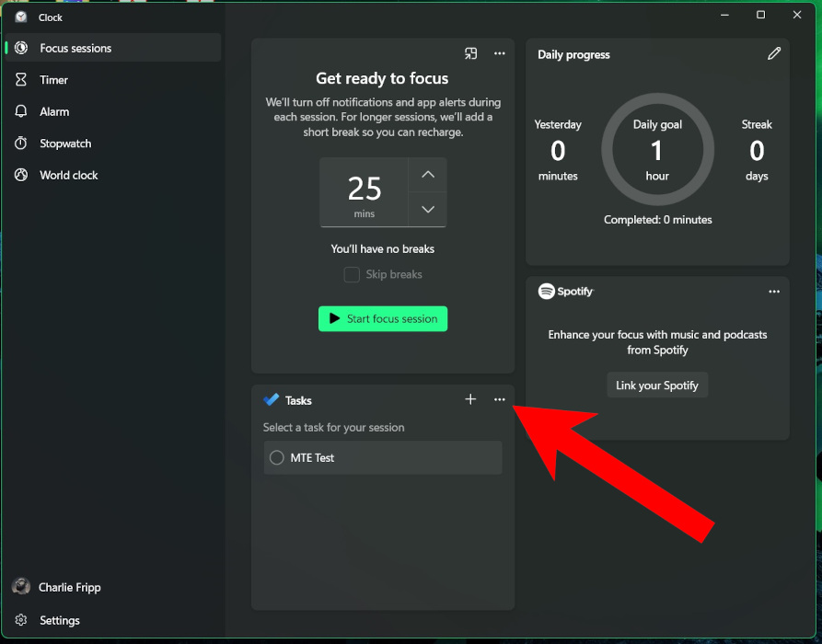Add a new task with the plus icon
This screenshot has width=822, height=644.
[470, 399]
